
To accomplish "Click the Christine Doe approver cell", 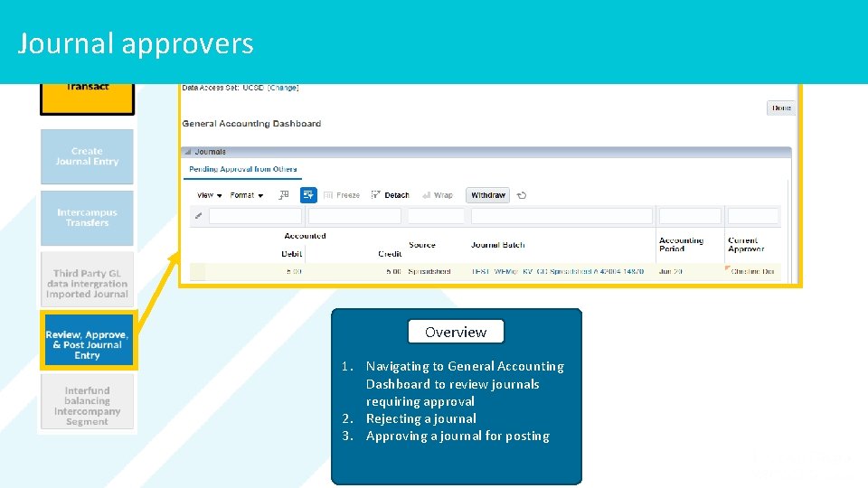I will click(752, 272).
